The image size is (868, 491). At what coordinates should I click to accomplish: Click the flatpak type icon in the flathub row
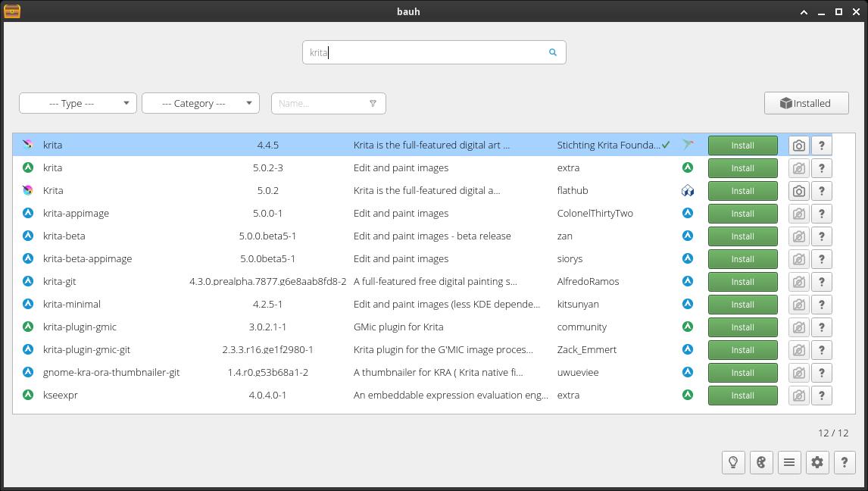pos(688,190)
